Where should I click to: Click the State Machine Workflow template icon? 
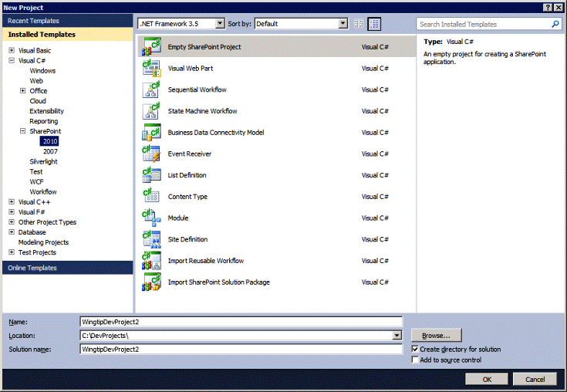151,111
